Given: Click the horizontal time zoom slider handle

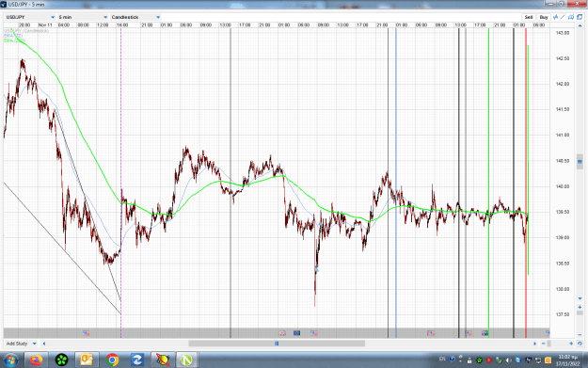Looking at the screenshot, I should (549, 344).
